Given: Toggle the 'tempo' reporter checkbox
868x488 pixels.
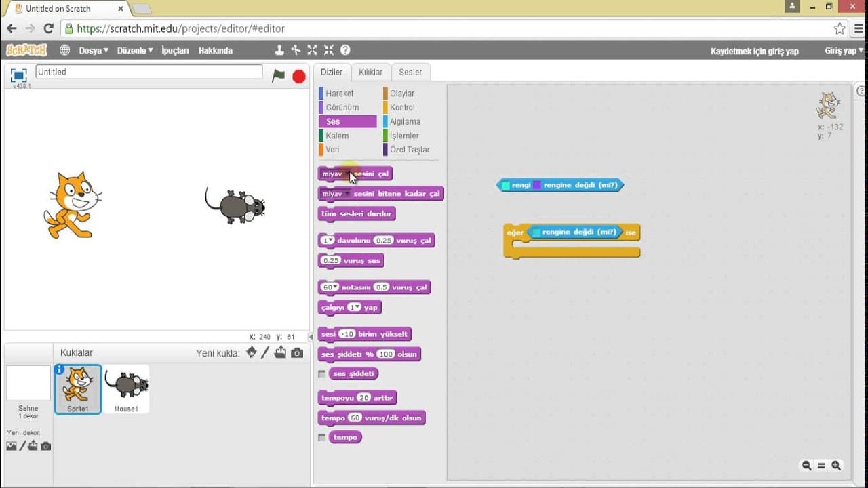Looking at the screenshot, I should 322,437.
